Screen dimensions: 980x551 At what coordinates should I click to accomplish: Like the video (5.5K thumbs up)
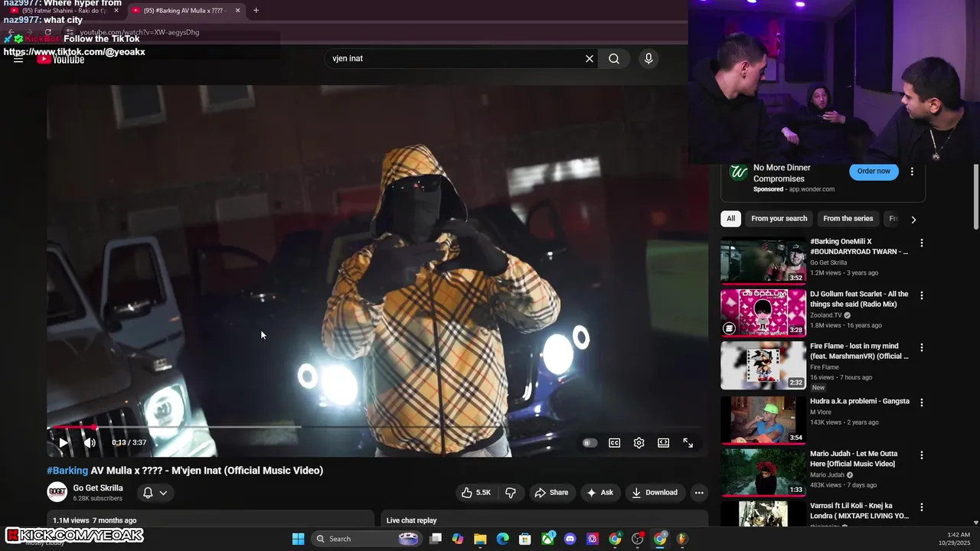475,493
